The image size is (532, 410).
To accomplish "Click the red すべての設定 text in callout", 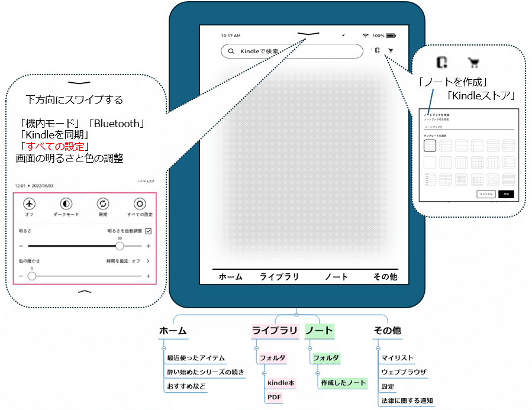I will tap(55, 147).
